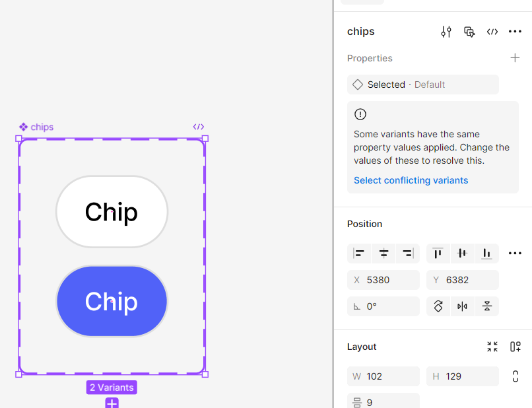Screen dimensions: 532x408
Task: Align right
Action: [407, 254]
